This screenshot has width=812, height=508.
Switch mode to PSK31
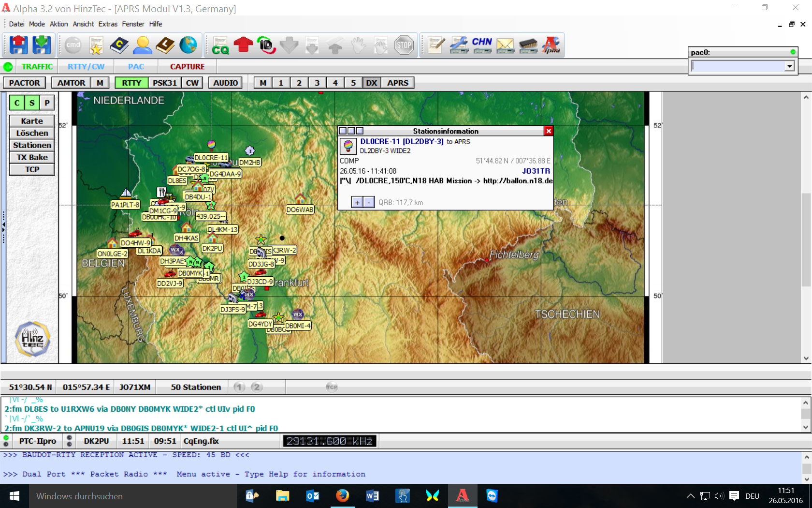165,83
